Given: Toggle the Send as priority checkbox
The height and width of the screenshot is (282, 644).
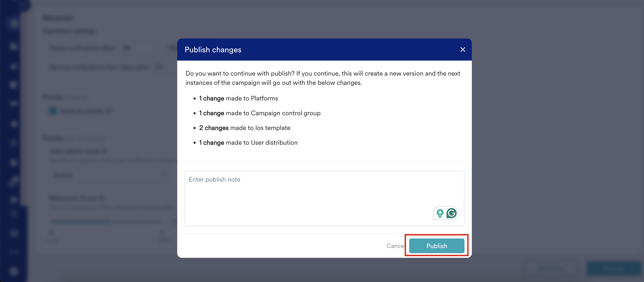Looking at the screenshot, I should 53,111.
